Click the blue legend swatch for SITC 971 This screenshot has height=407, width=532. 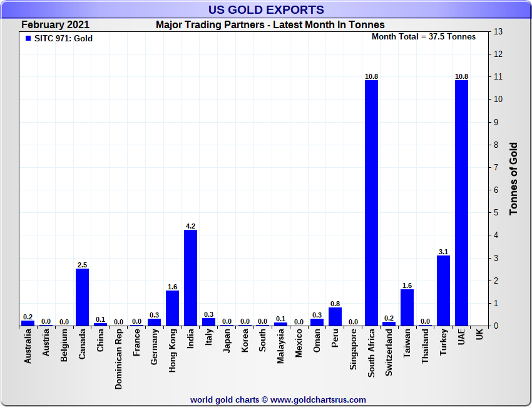point(28,38)
